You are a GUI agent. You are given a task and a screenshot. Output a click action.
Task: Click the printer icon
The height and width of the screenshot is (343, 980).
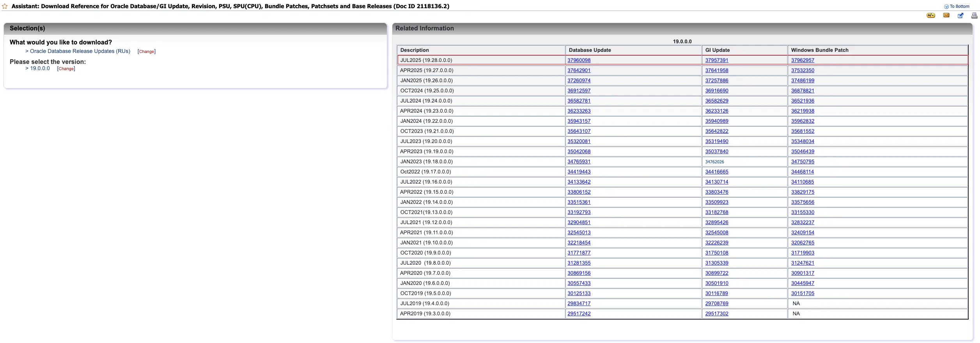(974, 16)
